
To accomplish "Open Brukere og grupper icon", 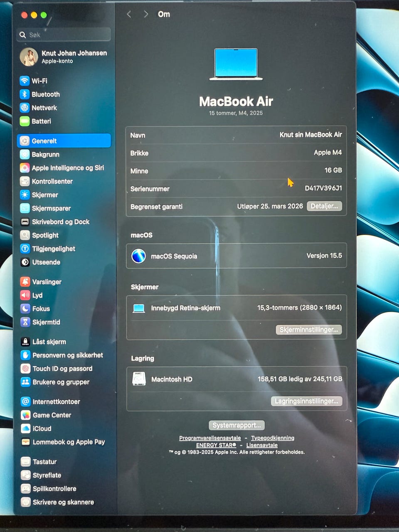I will click(25, 382).
